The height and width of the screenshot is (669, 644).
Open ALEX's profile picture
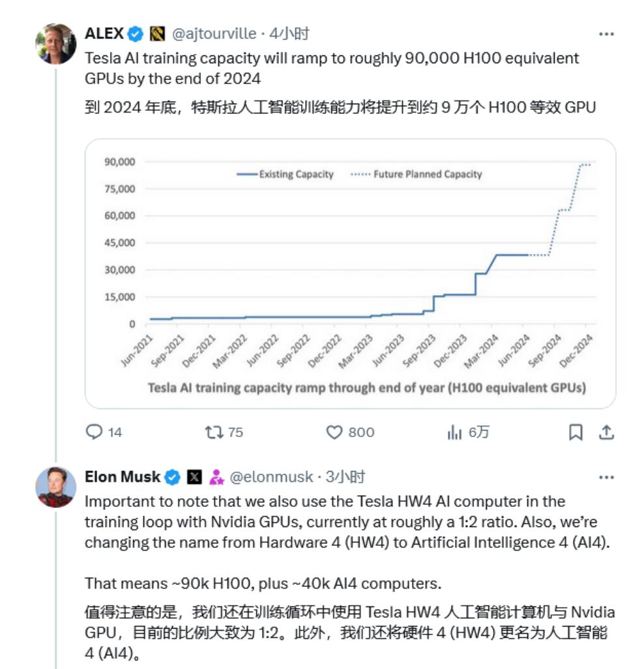55,44
